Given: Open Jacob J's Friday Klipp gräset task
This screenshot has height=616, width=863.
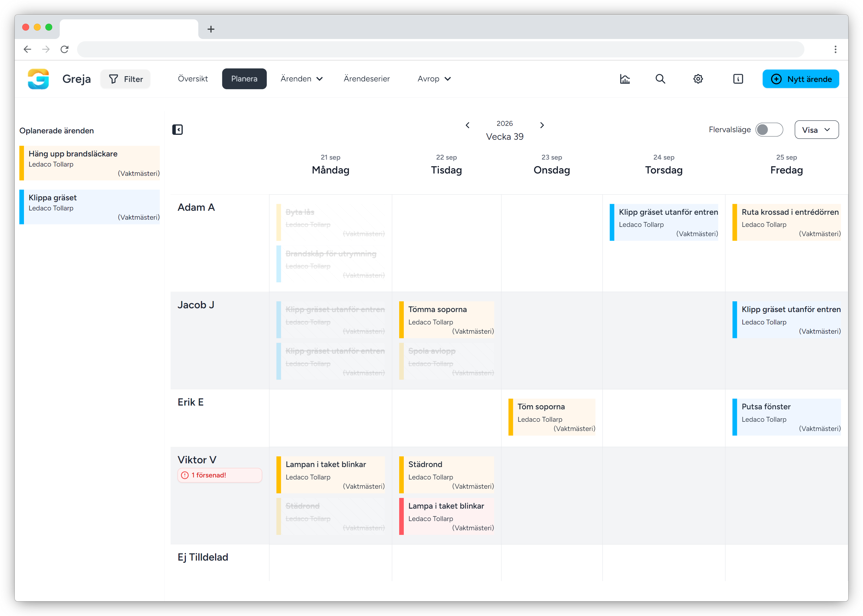Looking at the screenshot, I should click(x=787, y=320).
